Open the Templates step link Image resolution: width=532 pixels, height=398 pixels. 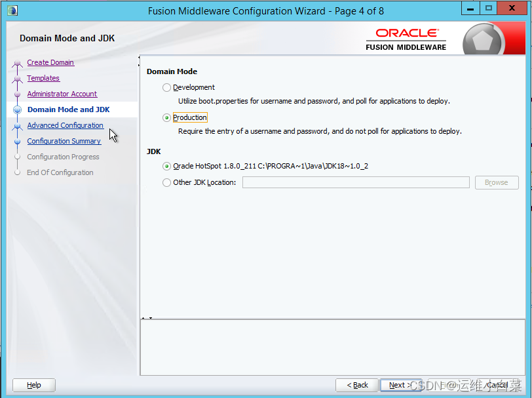point(43,78)
